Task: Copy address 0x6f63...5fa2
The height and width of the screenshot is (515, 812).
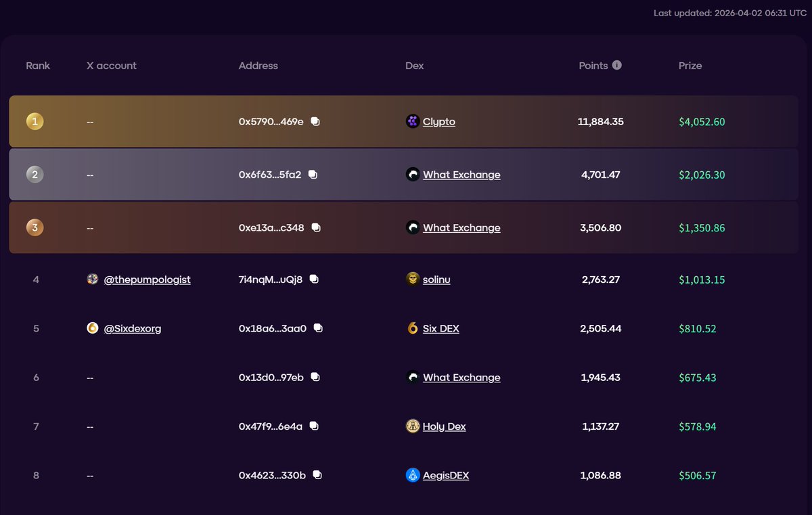Action: tap(313, 175)
